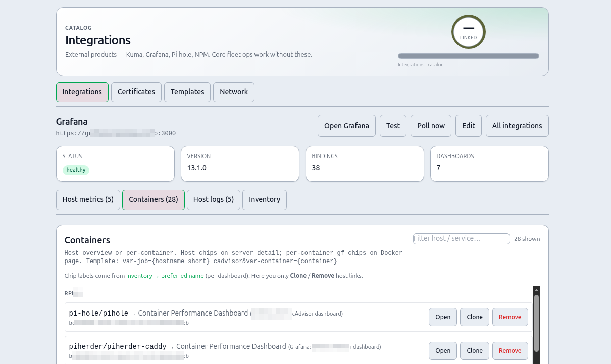Follow the Inventory → preferred name link

point(165,276)
